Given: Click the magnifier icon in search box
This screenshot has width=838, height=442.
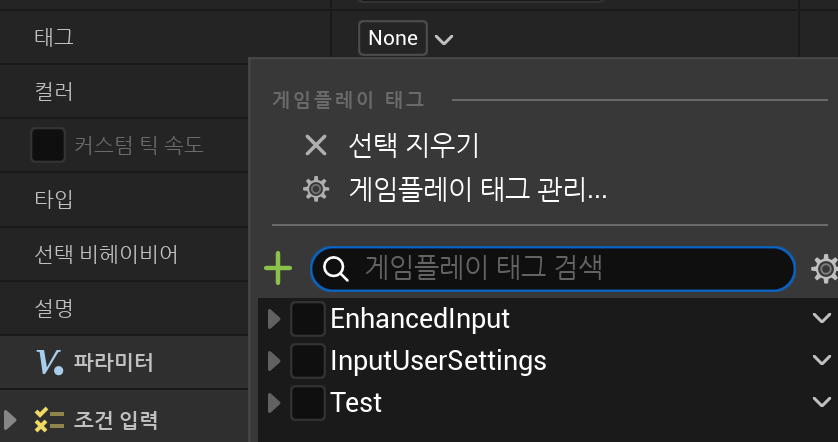Looking at the screenshot, I should pyautogui.click(x=336, y=269).
